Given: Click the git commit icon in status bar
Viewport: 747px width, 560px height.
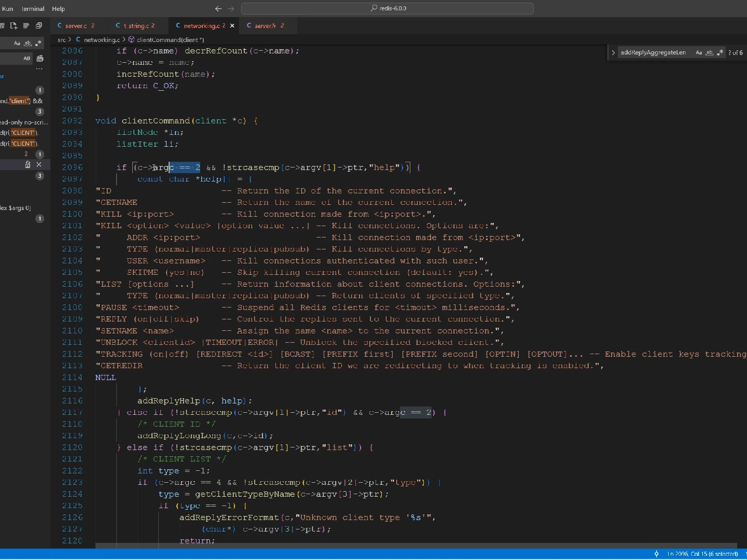Looking at the screenshot, I should coord(657,554).
